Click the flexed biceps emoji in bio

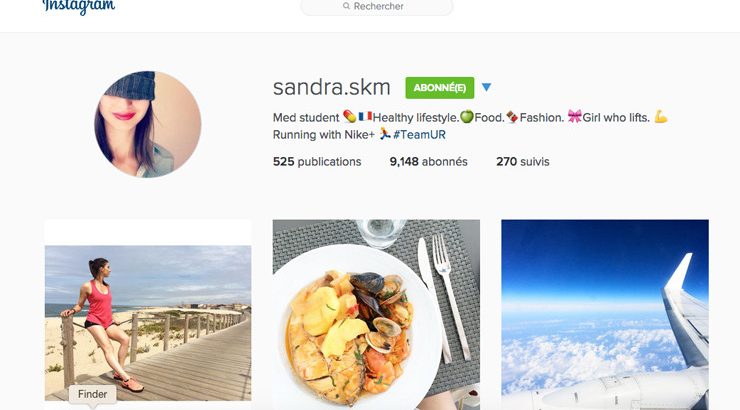661,117
